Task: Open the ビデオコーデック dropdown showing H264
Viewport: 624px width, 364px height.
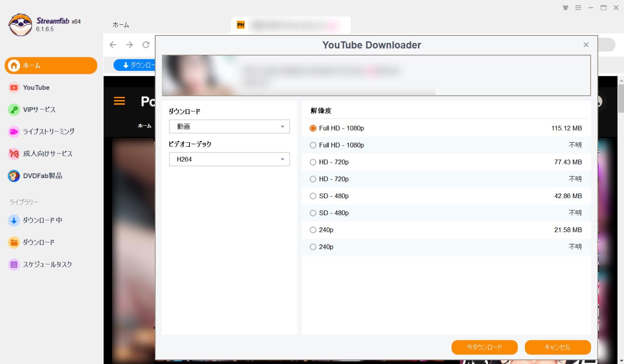Action: pos(229,159)
